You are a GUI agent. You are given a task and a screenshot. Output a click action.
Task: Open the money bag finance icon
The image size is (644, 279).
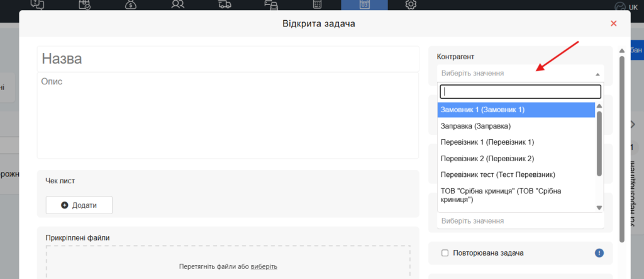click(x=131, y=4)
